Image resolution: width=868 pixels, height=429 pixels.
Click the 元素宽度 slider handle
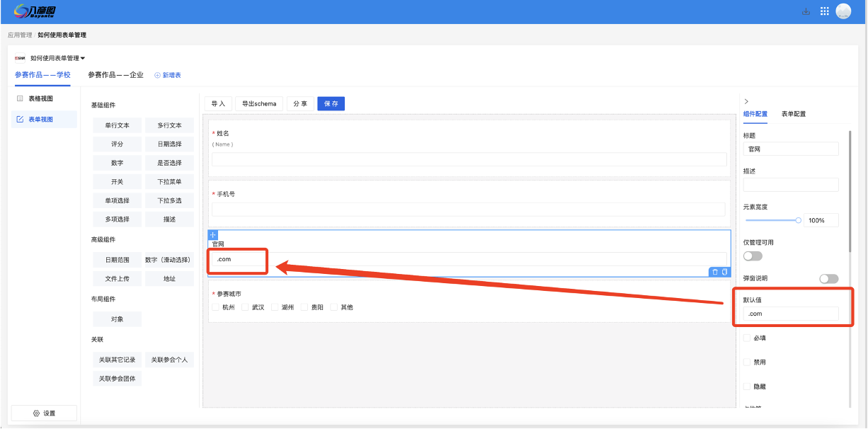pyautogui.click(x=799, y=220)
